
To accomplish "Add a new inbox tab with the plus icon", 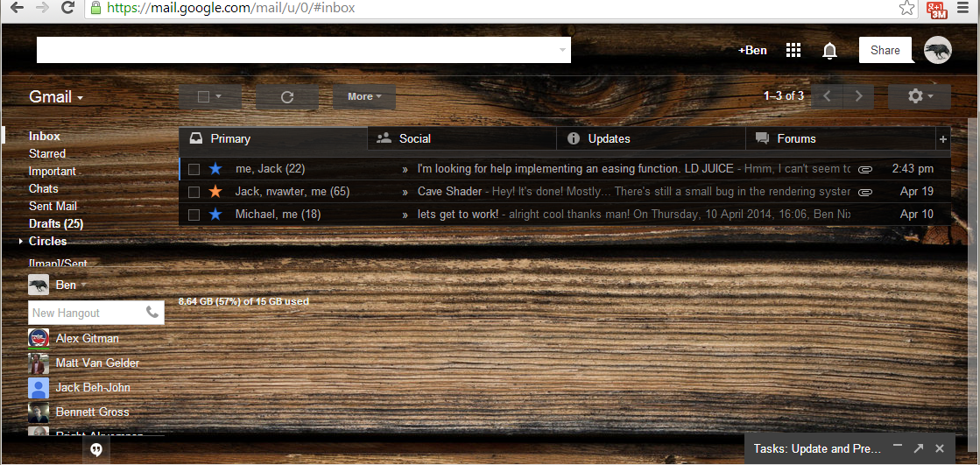I will point(943,138).
